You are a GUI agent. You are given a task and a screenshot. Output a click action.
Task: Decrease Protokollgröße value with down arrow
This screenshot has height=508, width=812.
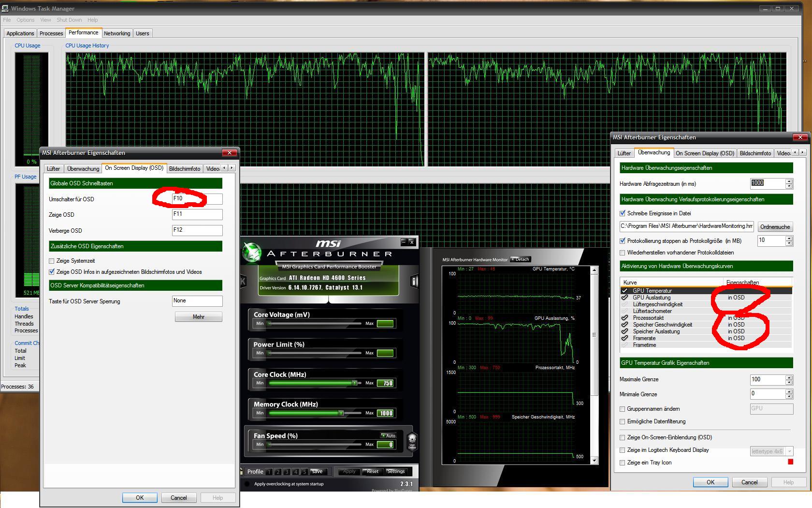coord(789,243)
